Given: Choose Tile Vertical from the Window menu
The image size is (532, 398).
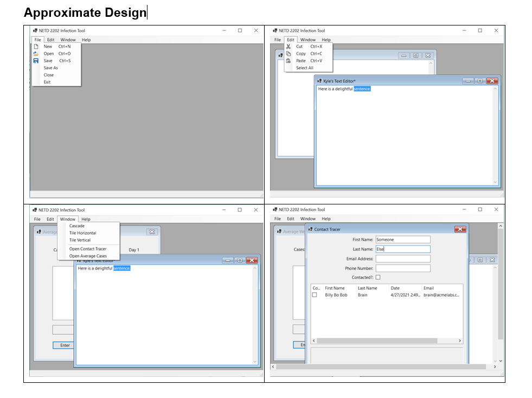Looking at the screenshot, I should [80, 240].
